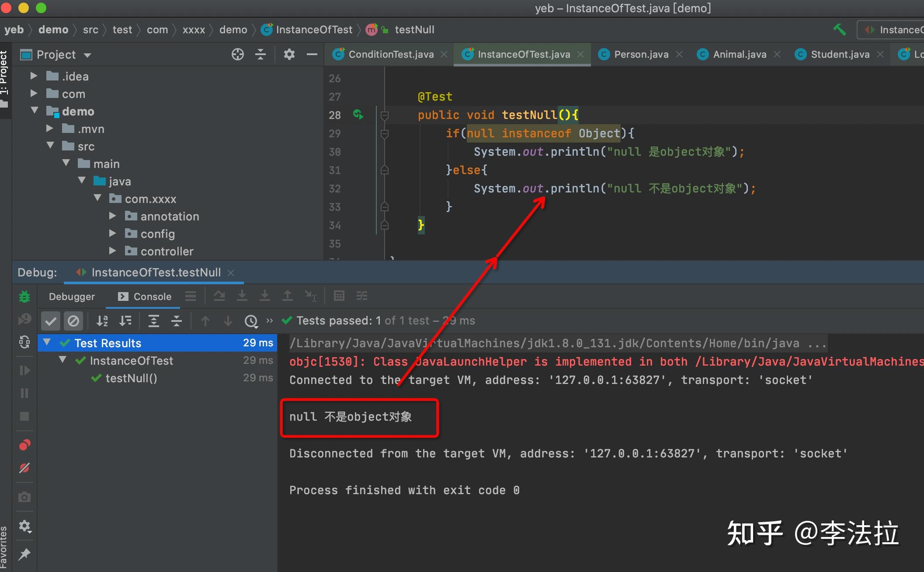Click the View Breakpoints red circles icon
This screenshot has height=572, width=924.
pyautogui.click(x=24, y=445)
